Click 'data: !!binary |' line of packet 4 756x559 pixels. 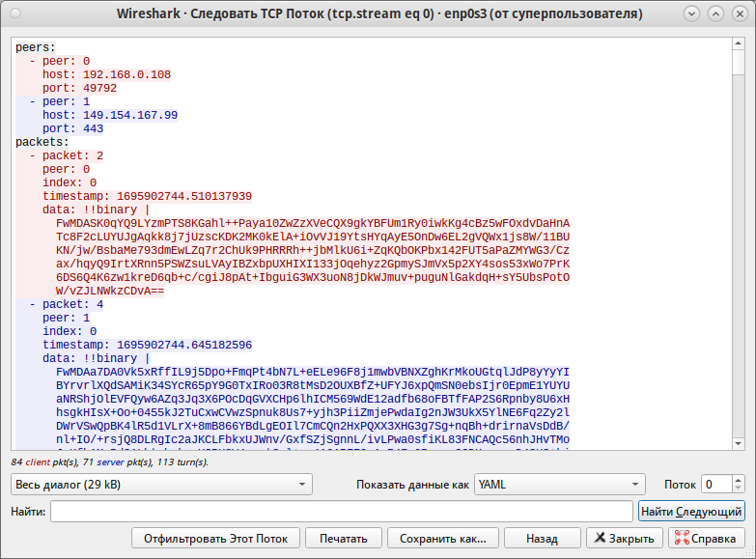click(97, 358)
